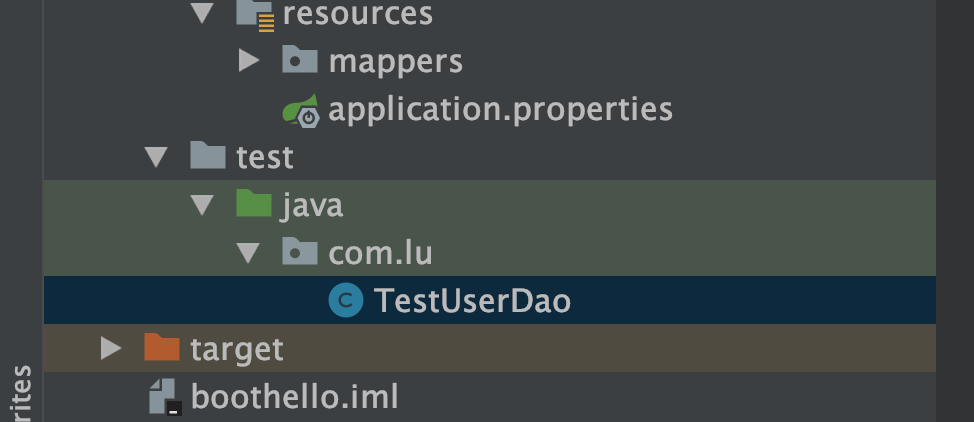974x422 pixels.
Task: Click the com.lu package icon
Action: pos(300,252)
